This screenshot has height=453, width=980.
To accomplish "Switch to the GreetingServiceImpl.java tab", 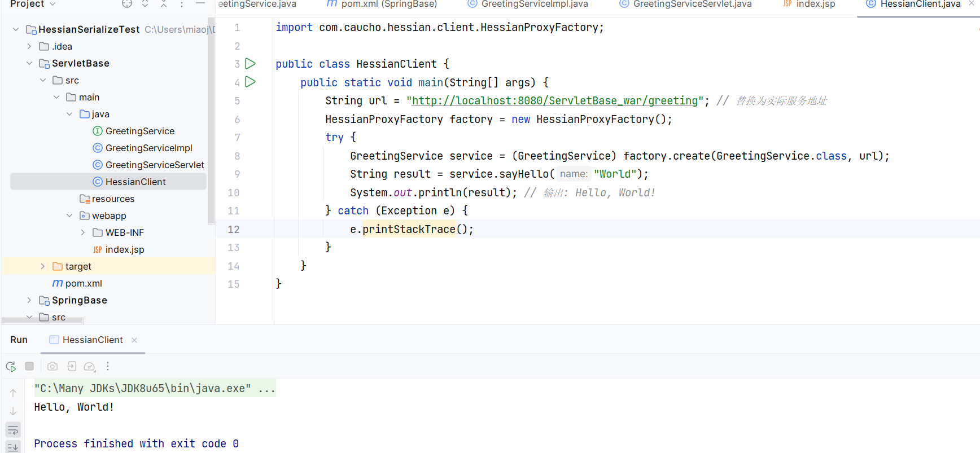I will click(x=534, y=4).
